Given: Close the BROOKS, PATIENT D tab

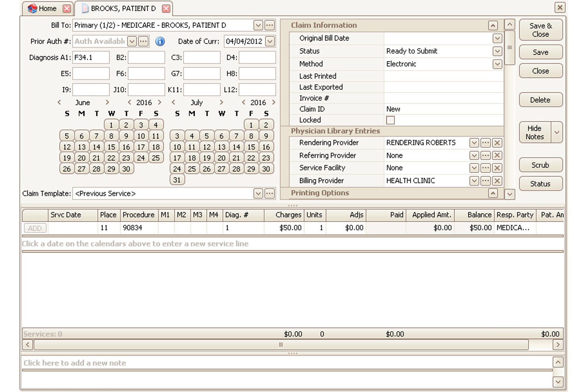Looking at the screenshot, I should pyautogui.click(x=166, y=8).
